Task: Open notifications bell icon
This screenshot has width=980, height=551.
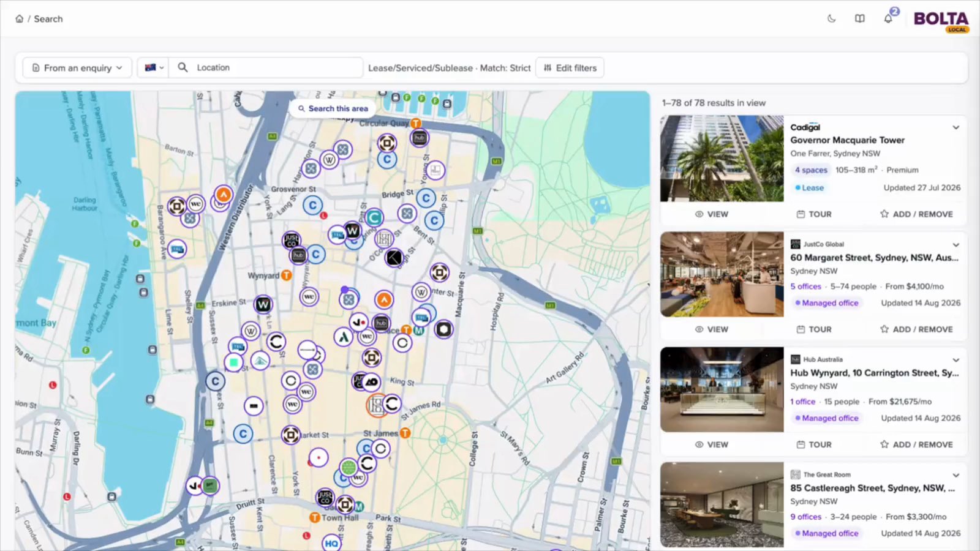Action: click(888, 18)
